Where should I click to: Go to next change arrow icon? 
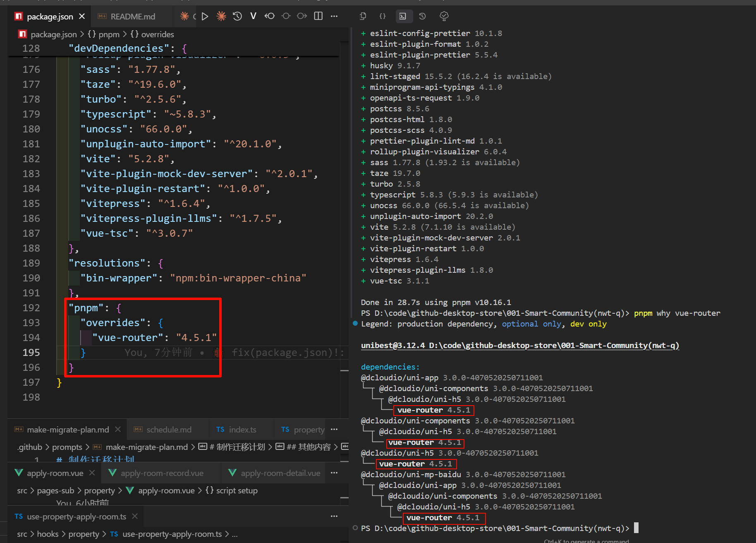click(302, 16)
